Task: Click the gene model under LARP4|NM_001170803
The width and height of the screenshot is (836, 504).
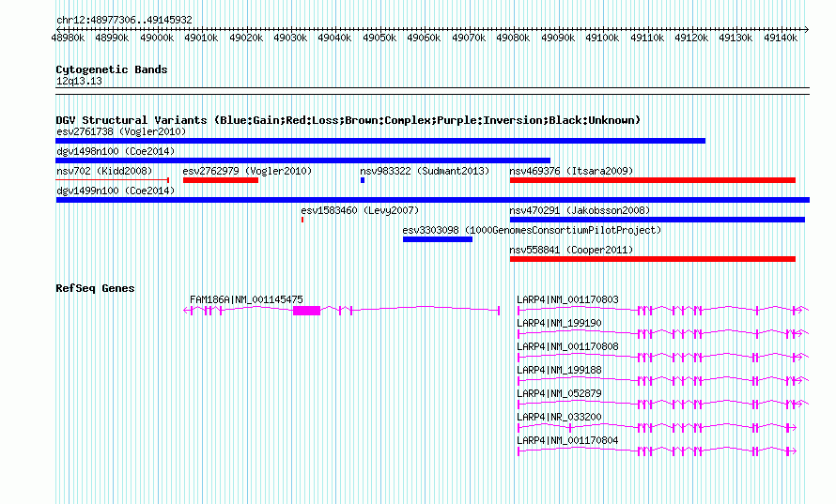Action: click(663, 310)
